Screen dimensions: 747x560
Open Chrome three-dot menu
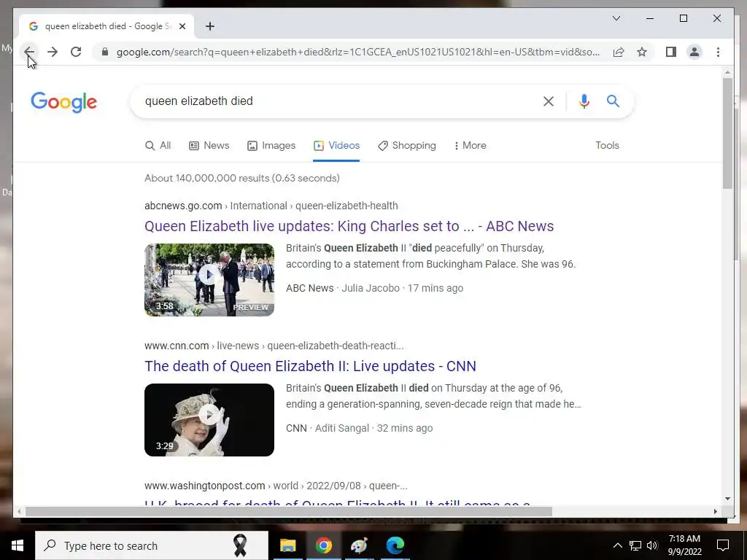718,52
